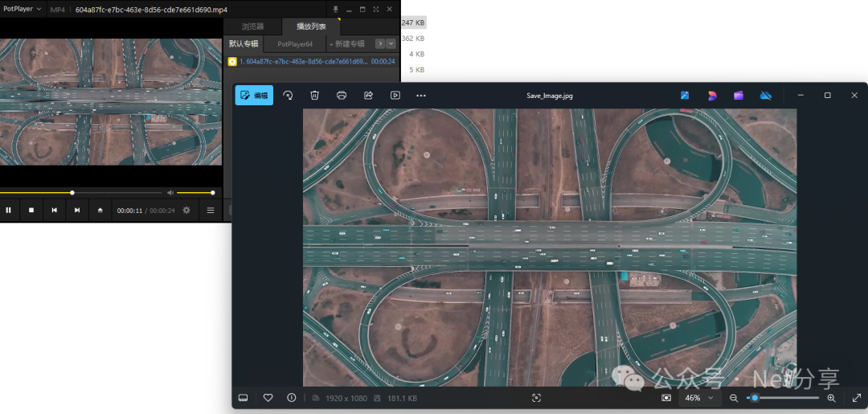Switch to the 浏览器 tab
The width and height of the screenshot is (868, 414).
tap(253, 27)
